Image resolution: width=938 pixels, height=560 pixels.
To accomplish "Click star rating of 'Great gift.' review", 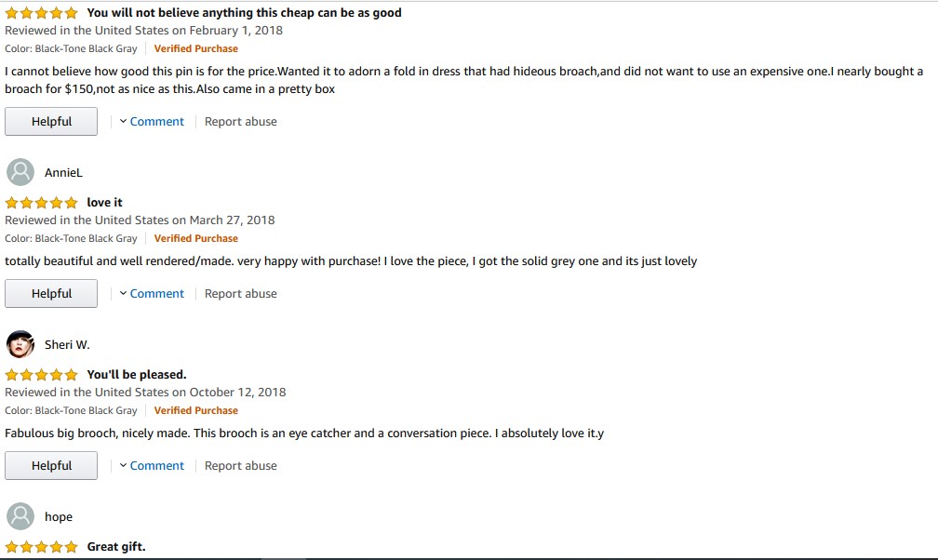I will coord(41,547).
